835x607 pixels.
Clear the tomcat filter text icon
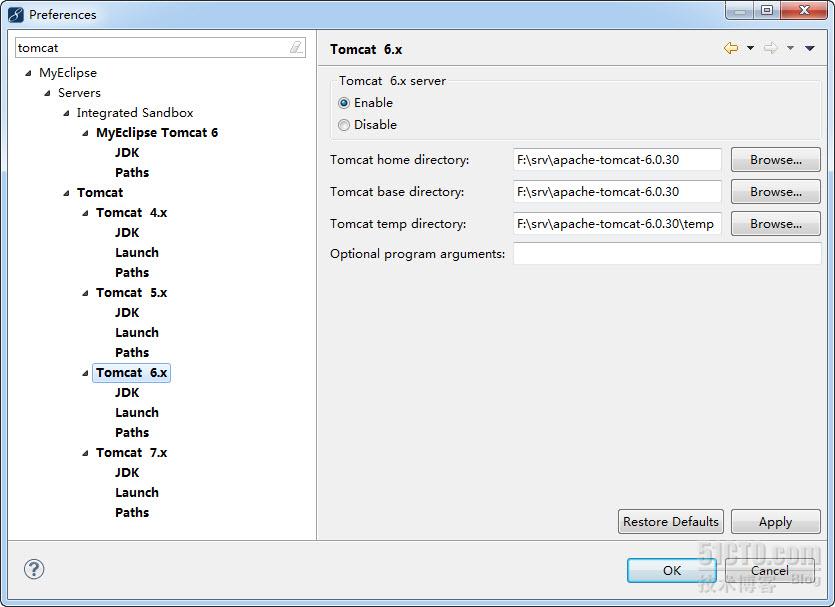click(296, 47)
